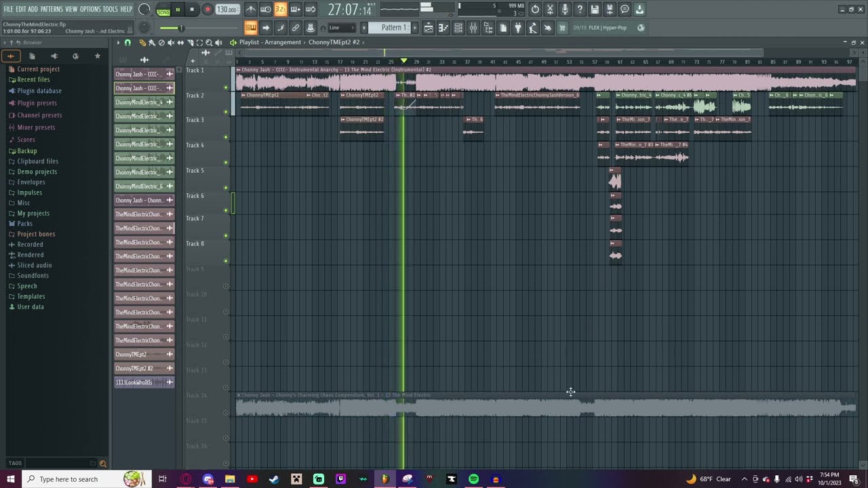The image size is (868, 488).
Task: Open the EDIT menu
Action: (x=21, y=9)
